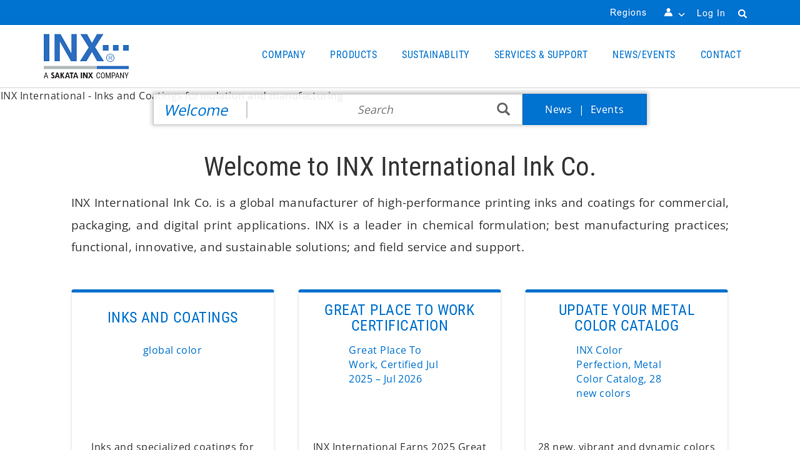The width and height of the screenshot is (800, 450).
Task: Click the Events link in blue bar
Action: click(x=607, y=110)
